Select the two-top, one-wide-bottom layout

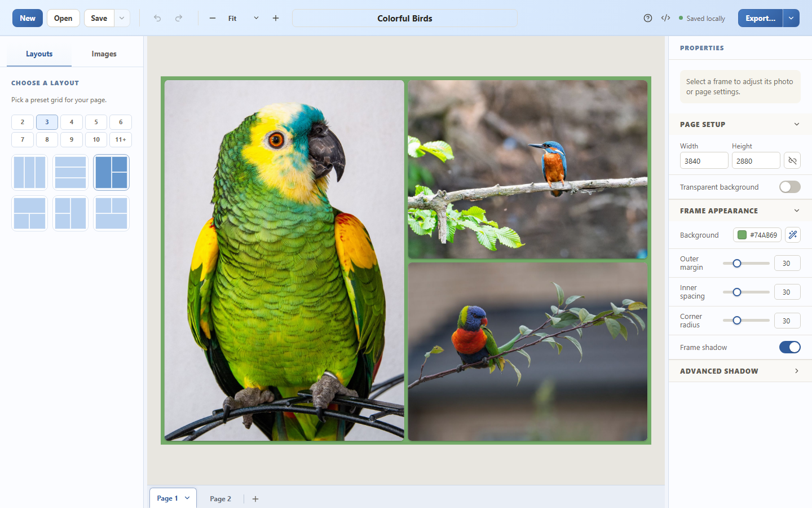point(111,213)
